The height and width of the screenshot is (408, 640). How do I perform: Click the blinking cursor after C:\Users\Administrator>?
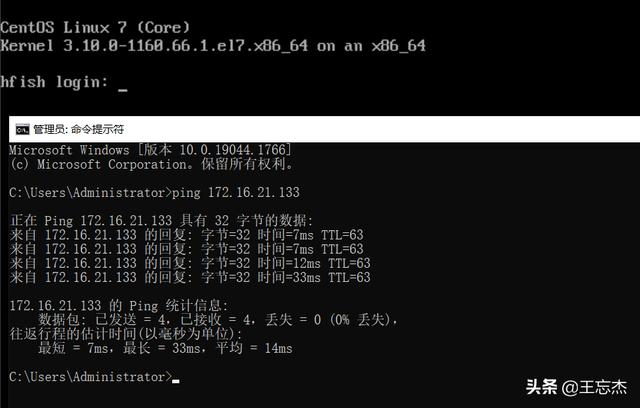tap(176, 381)
